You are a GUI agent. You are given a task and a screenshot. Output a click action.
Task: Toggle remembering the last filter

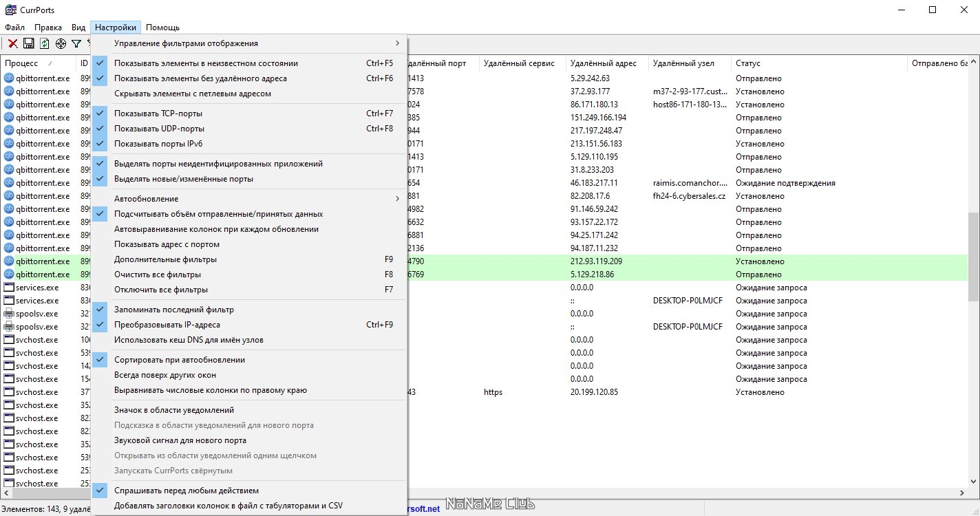[x=249, y=310]
